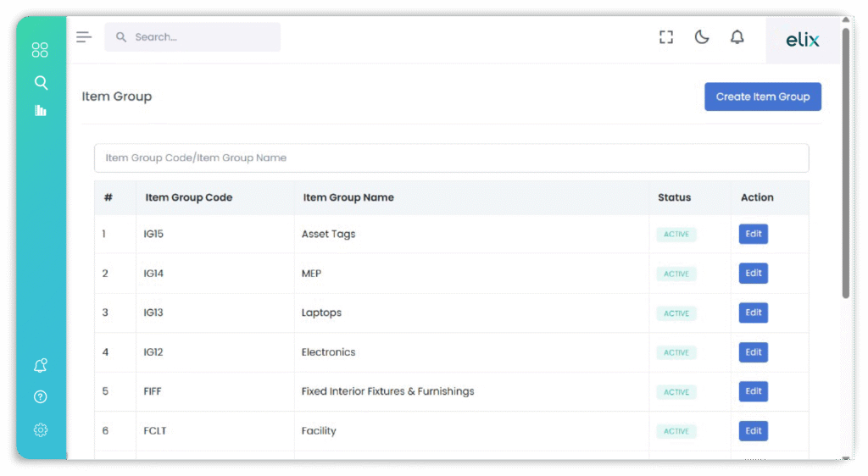Screen dimensions: 868x476
Task: Click the Create Item Group button
Action: tap(762, 97)
